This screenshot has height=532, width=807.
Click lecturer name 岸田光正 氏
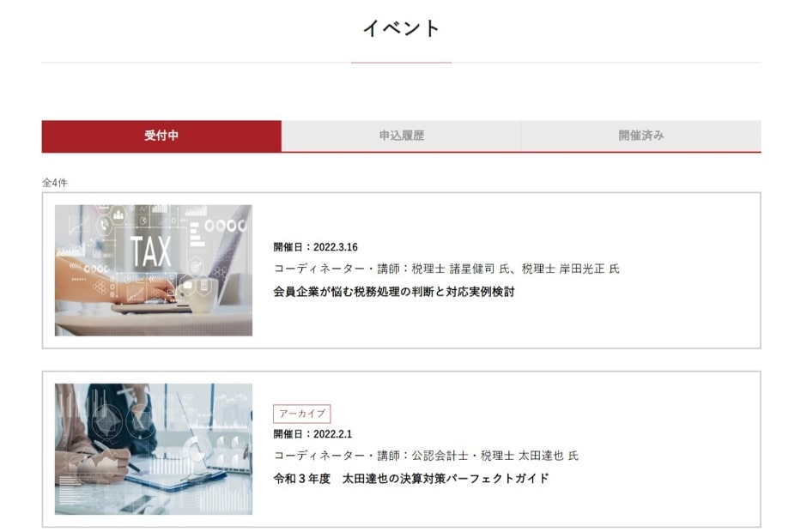pos(589,269)
